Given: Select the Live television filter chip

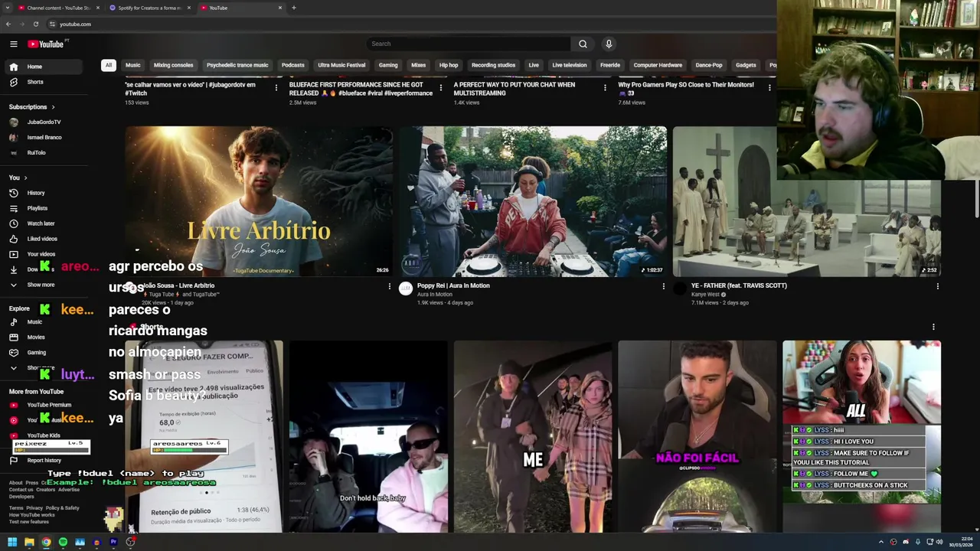Looking at the screenshot, I should click(569, 65).
